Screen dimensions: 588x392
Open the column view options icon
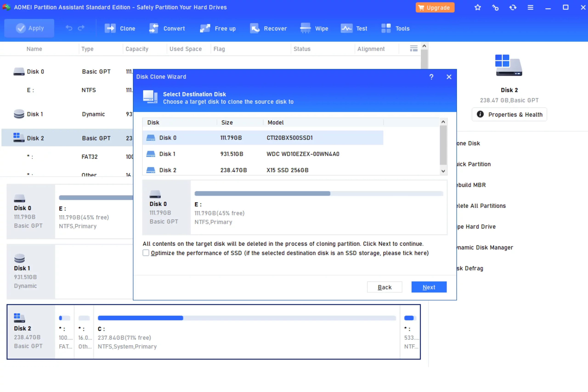tap(413, 48)
